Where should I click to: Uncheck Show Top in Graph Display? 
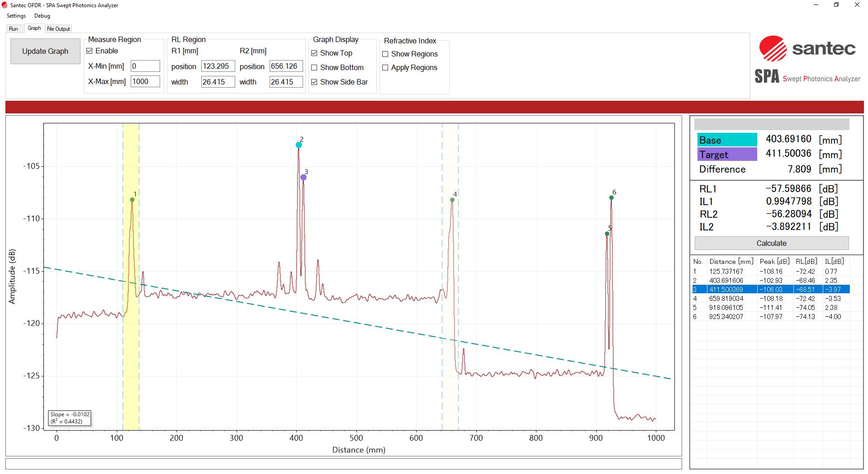[x=315, y=53]
